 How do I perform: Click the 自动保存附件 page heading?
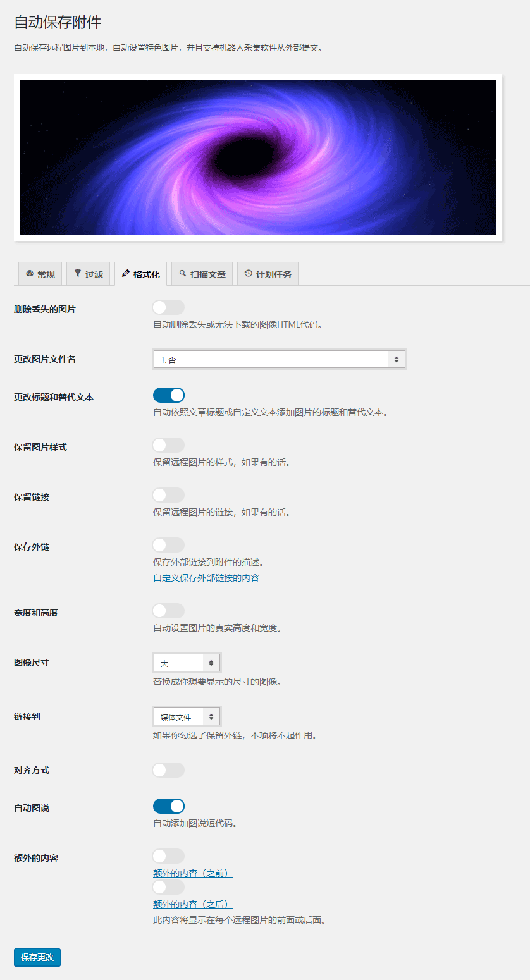click(x=58, y=22)
